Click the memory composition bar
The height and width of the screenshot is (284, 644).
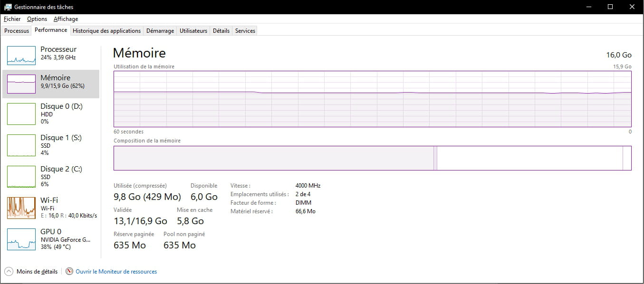373,158
